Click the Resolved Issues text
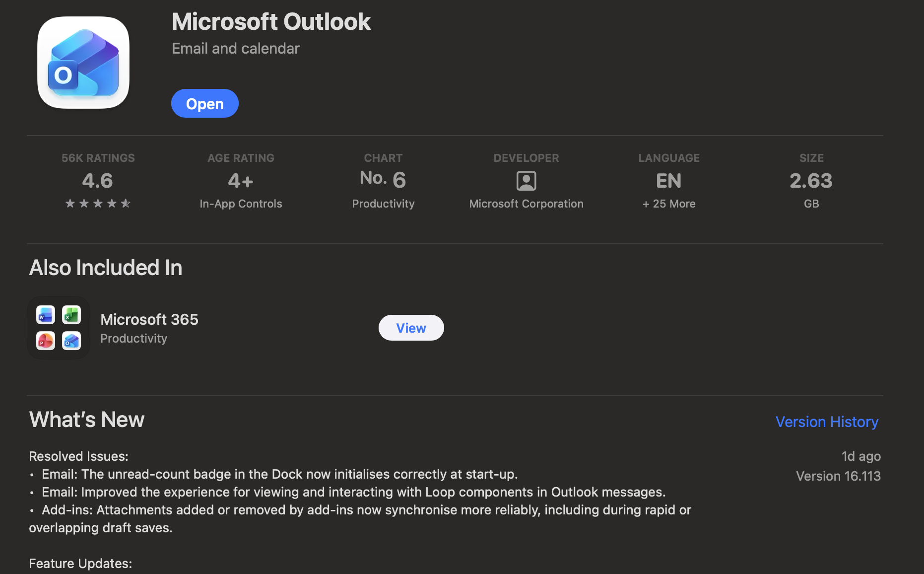Image resolution: width=924 pixels, height=574 pixels. coord(78,456)
